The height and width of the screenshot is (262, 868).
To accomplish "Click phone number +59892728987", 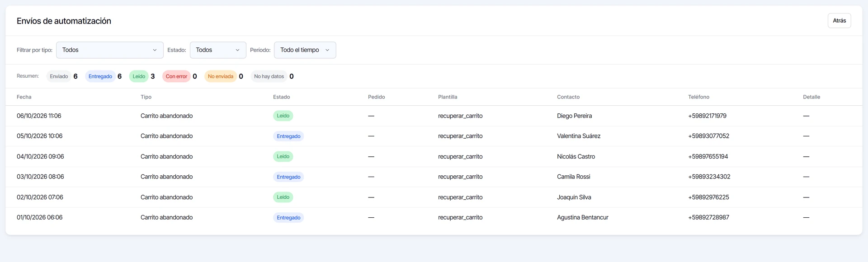I will click(x=708, y=217).
